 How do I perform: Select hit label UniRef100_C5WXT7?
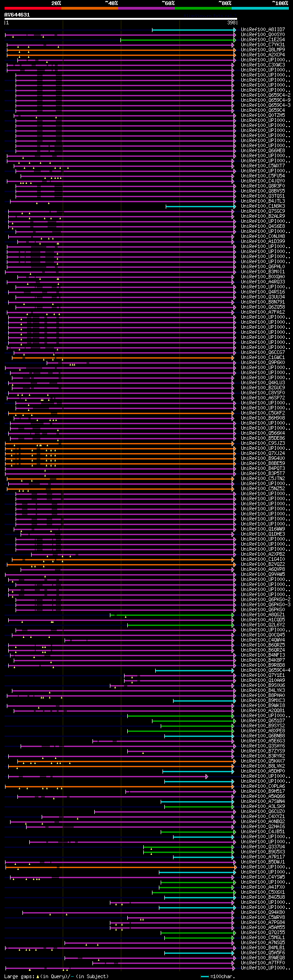coord(263,166)
